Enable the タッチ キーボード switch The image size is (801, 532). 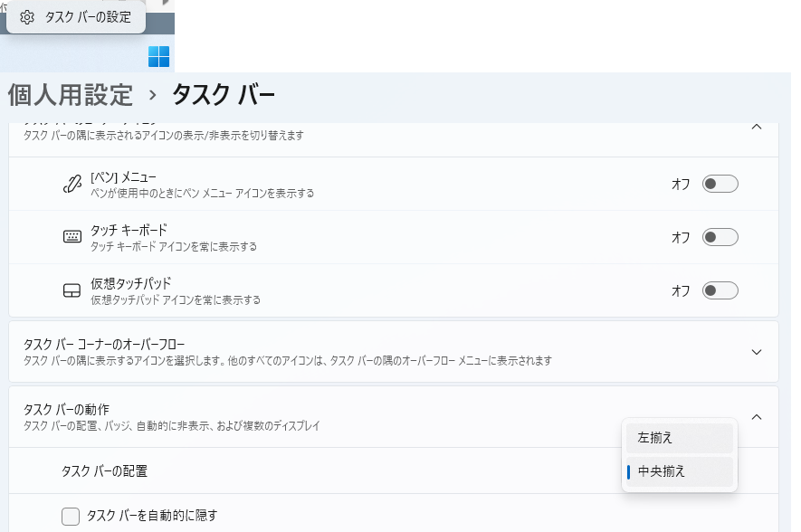tap(720, 237)
